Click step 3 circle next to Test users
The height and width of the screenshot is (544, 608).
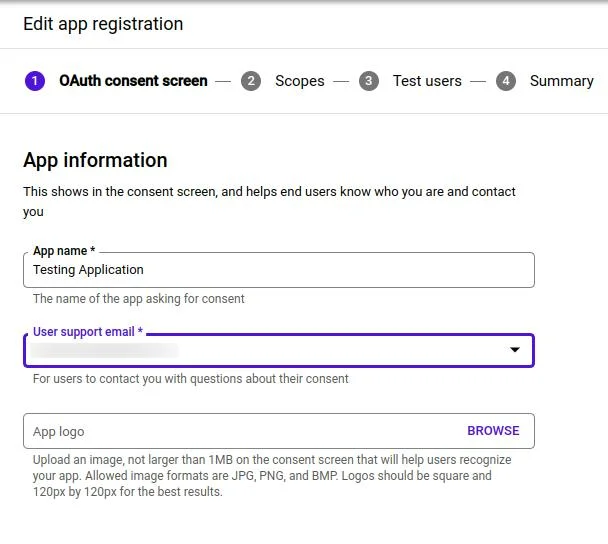369,81
